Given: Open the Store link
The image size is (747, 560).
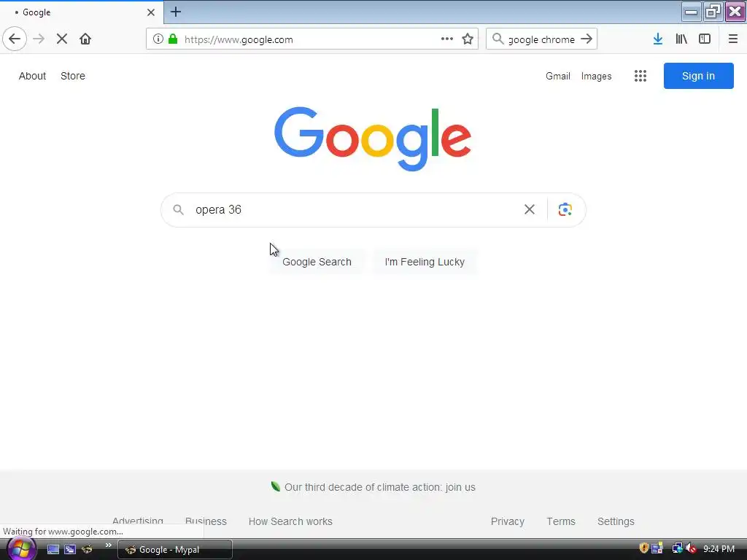Looking at the screenshot, I should tap(73, 76).
